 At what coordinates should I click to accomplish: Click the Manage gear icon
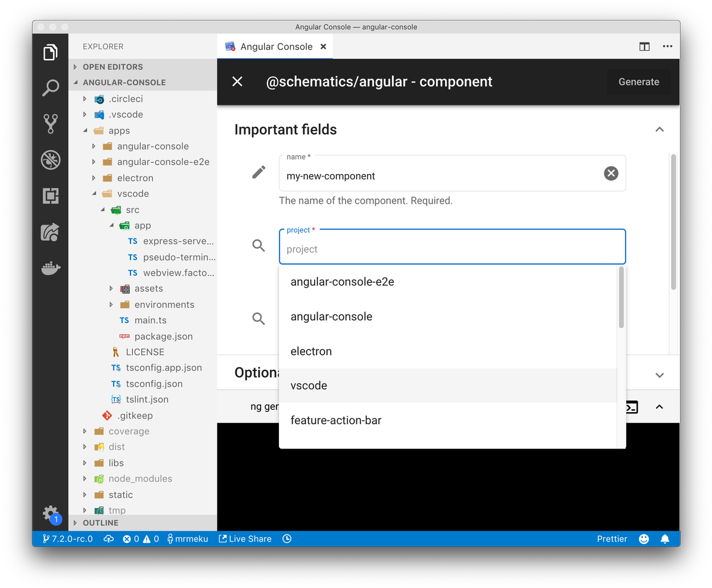click(x=51, y=513)
